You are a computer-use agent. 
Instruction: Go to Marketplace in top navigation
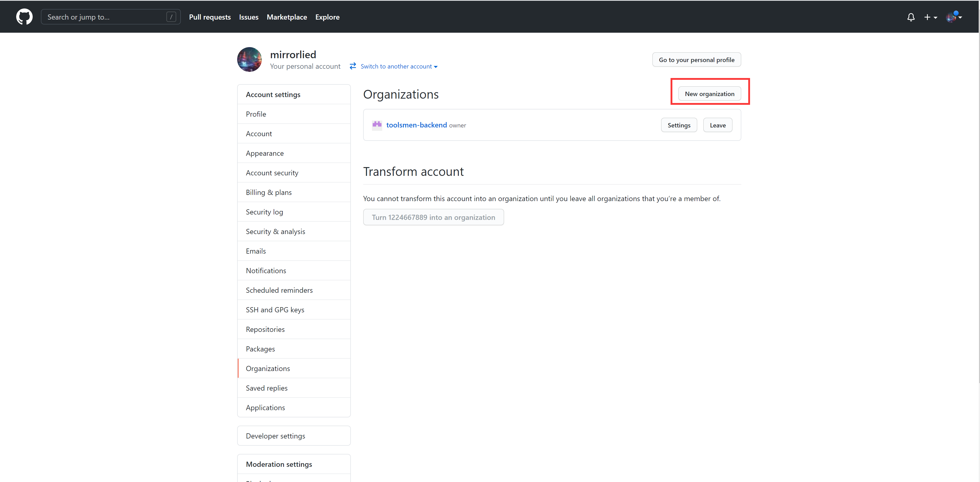pos(287,17)
